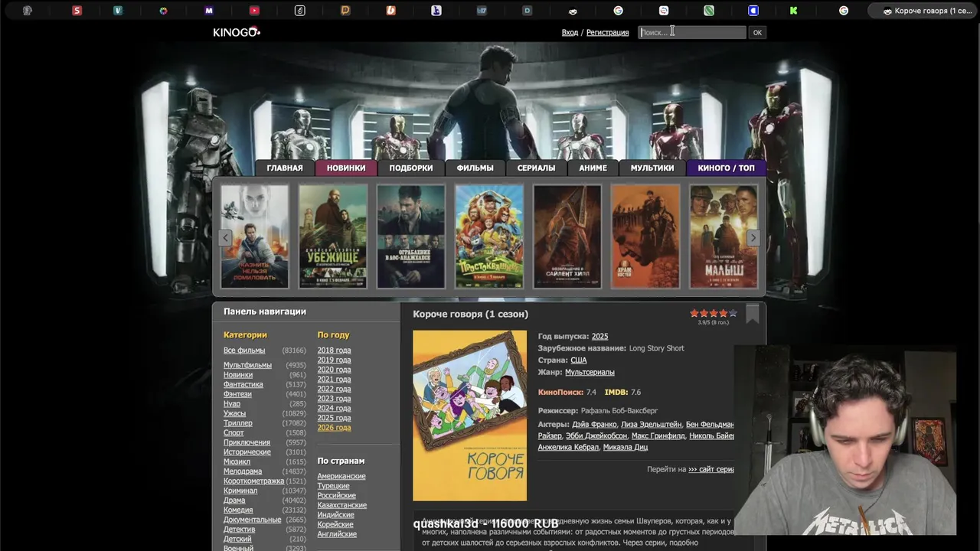Open the КИНОГО / ТОП menu tab
The width and height of the screenshot is (980, 551).
click(726, 168)
